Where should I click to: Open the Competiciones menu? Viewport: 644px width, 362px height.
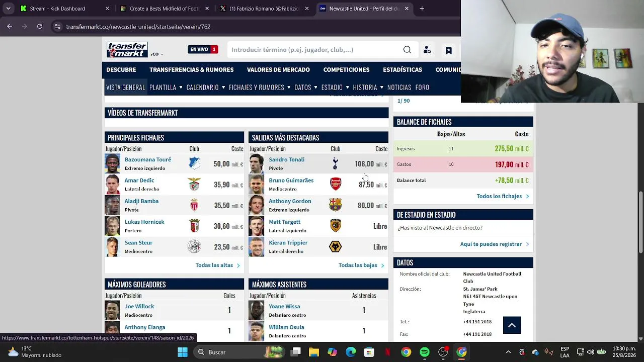346,70
